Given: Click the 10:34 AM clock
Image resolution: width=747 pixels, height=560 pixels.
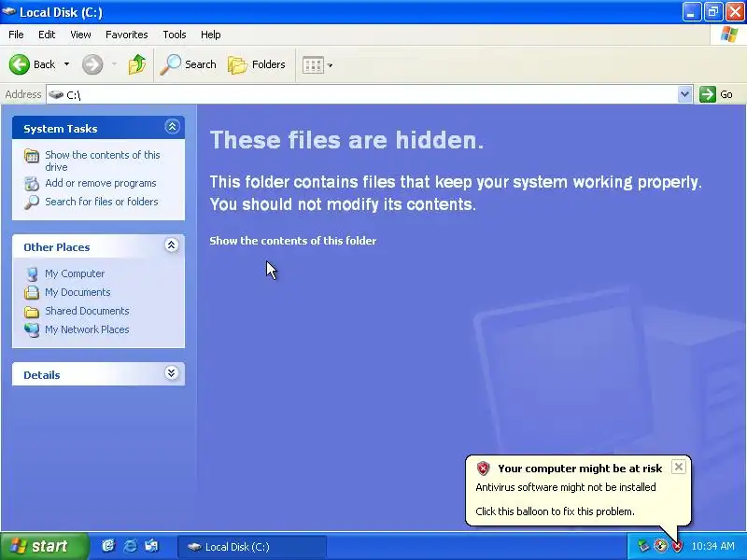Looking at the screenshot, I should click(x=713, y=546).
